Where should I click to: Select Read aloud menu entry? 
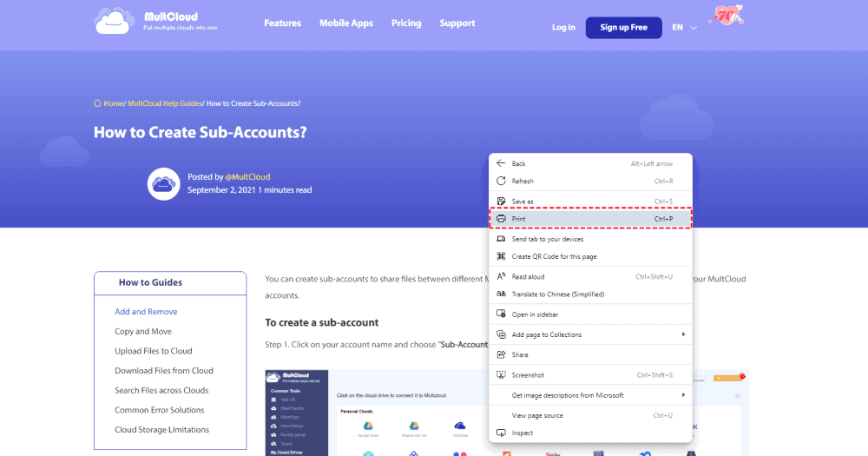pos(590,276)
